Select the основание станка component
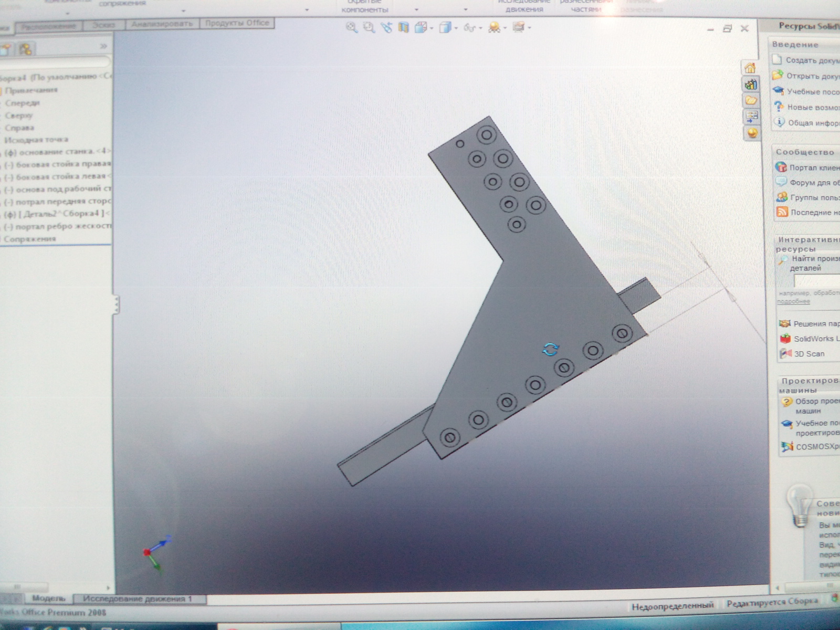 tap(56, 152)
